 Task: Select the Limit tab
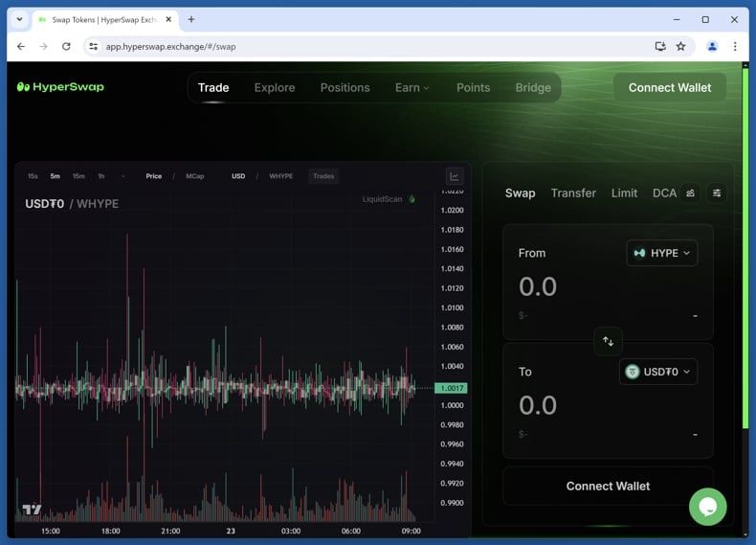click(x=624, y=193)
